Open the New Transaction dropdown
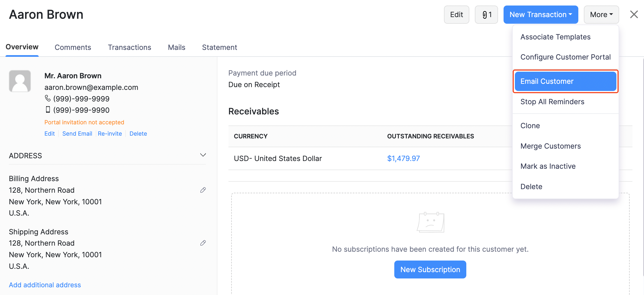The image size is (644, 295). 541,15
